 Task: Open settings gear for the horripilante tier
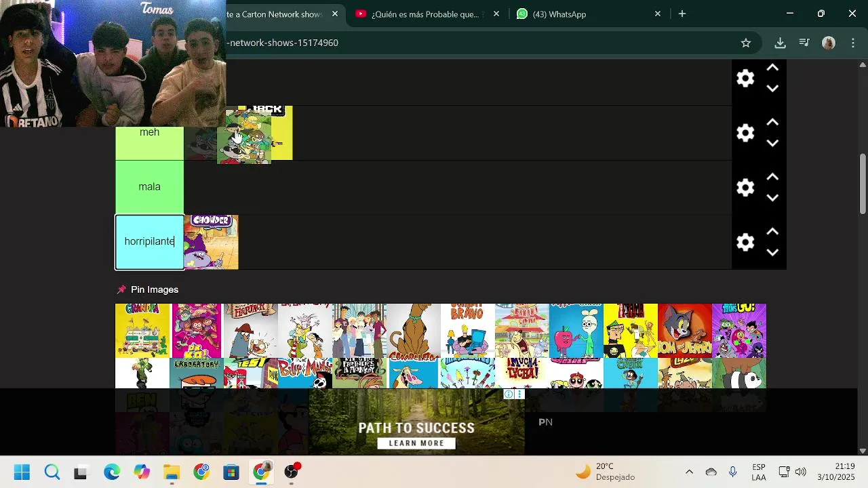(745, 242)
